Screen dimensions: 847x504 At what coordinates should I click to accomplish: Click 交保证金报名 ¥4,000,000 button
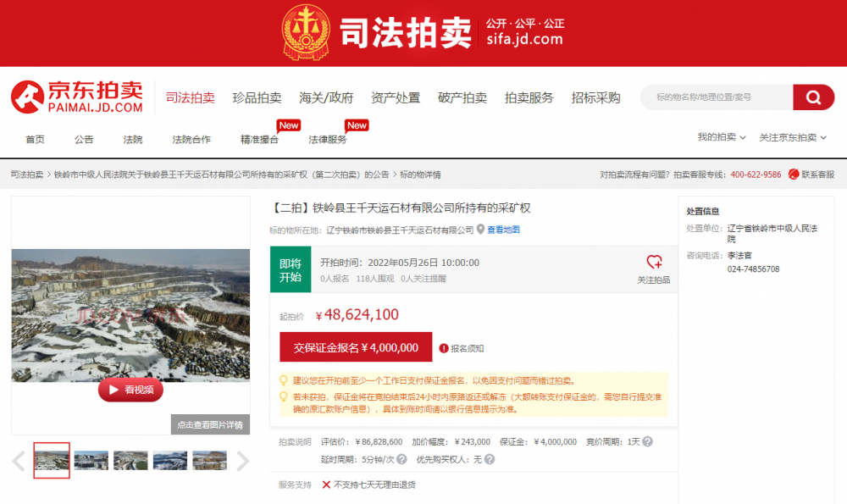click(356, 346)
